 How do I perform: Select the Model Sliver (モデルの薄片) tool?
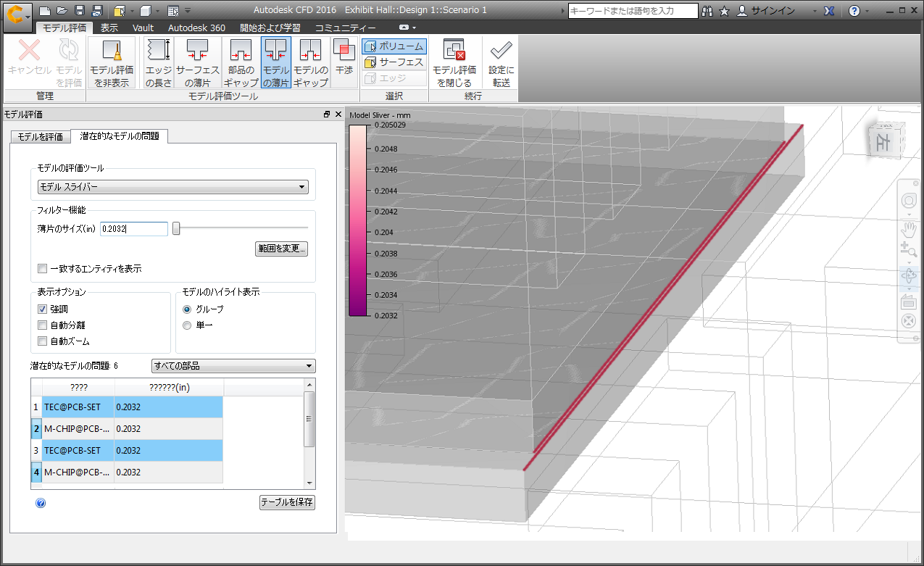276,63
